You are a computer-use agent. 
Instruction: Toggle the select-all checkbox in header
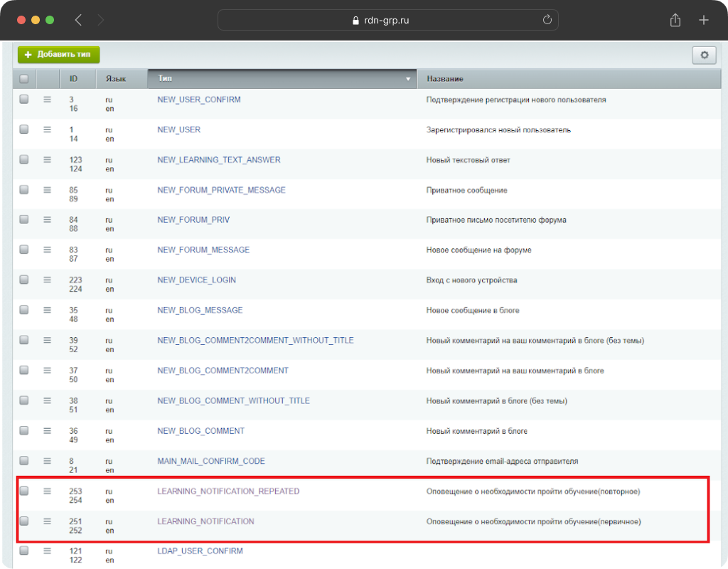coord(24,78)
